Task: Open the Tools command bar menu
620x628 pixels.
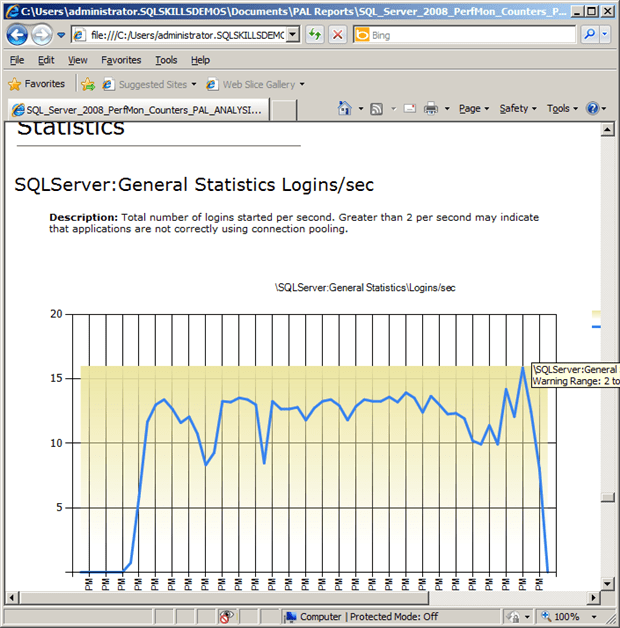Action: pos(562,109)
